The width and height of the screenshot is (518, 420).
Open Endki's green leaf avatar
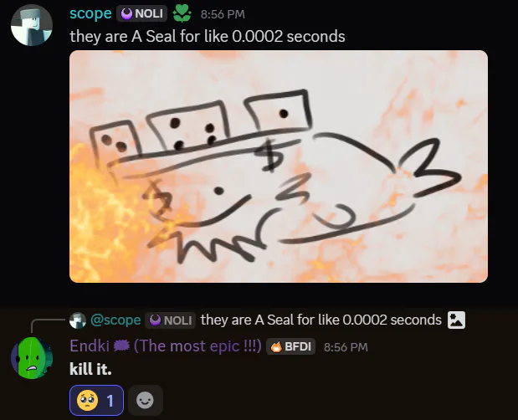tap(32, 357)
